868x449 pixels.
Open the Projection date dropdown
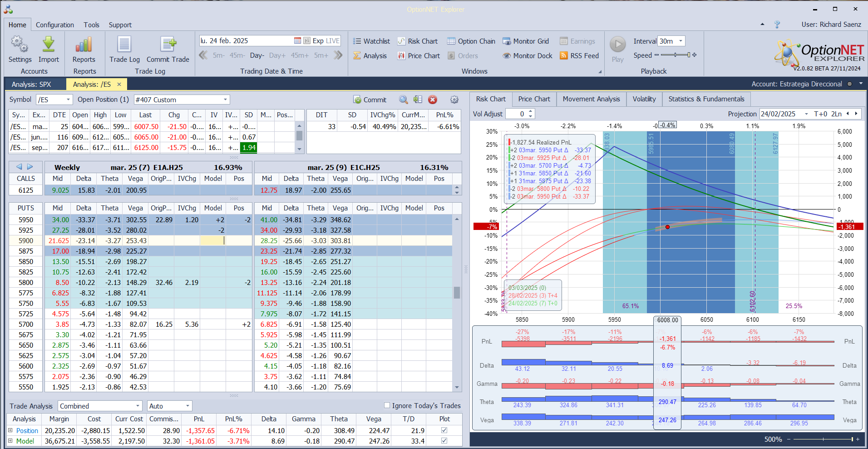pyautogui.click(x=806, y=114)
